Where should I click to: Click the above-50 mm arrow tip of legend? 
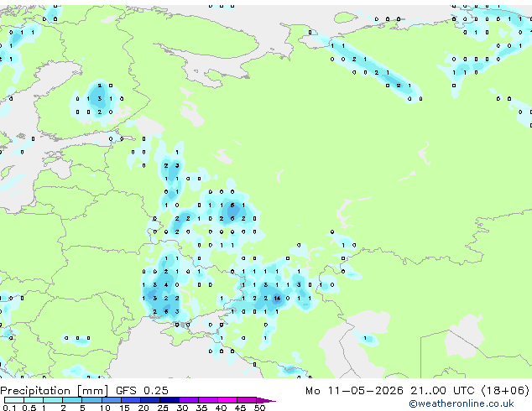[x=266, y=400]
